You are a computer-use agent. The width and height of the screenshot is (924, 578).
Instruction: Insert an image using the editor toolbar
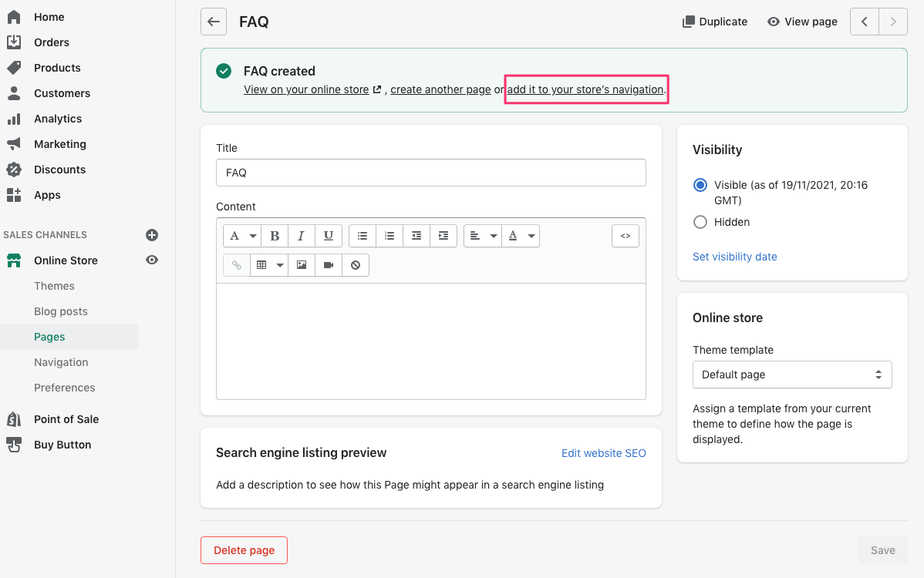(x=301, y=264)
